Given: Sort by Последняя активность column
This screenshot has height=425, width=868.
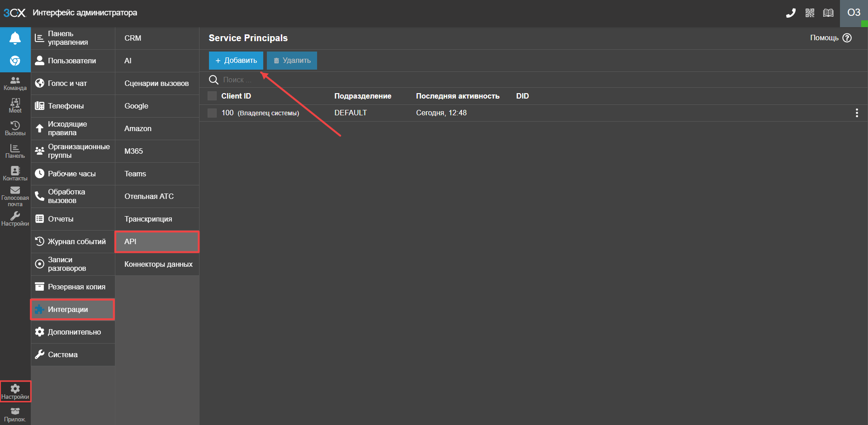Looking at the screenshot, I should 458,96.
